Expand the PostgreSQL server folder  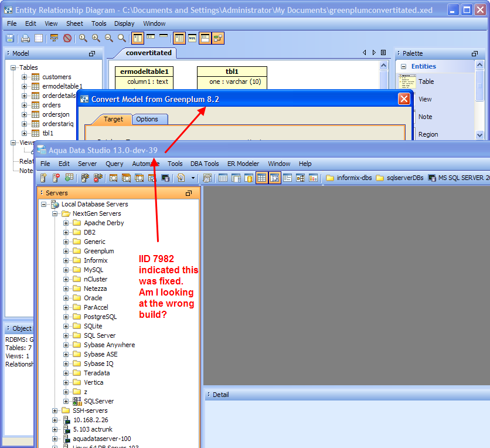click(x=66, y=317)
